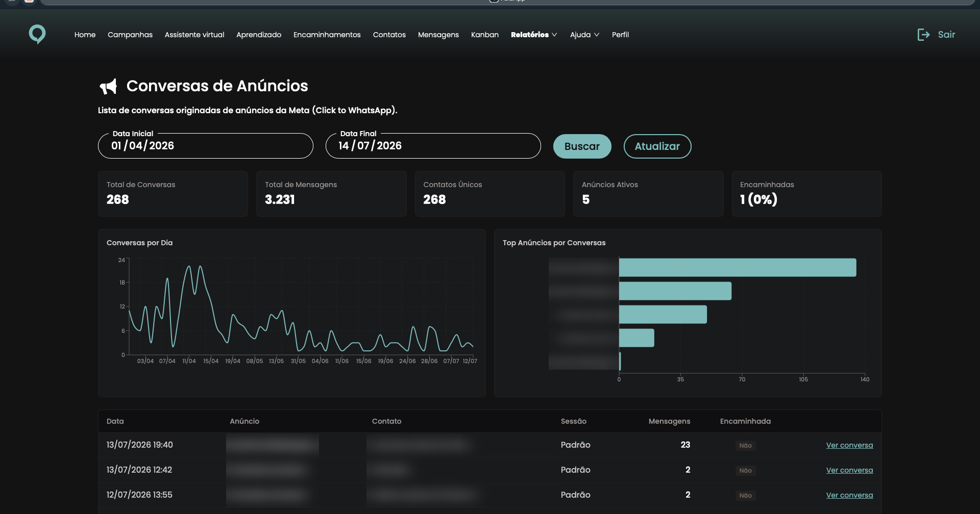Screen dimensions: 980x514
Task: Click the longest bar in Top Anúncios chart
Action: tap(738, 268)
